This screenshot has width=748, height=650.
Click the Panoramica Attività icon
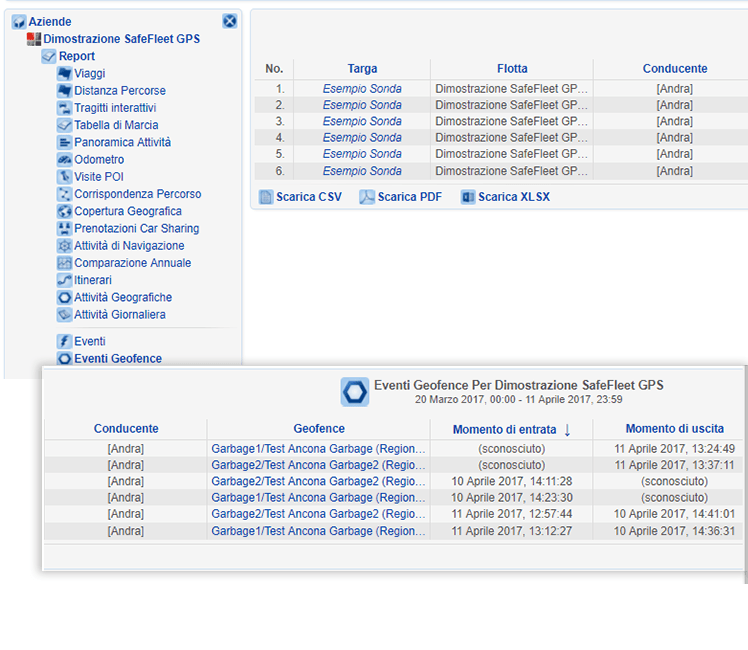(x=64, y=142)
